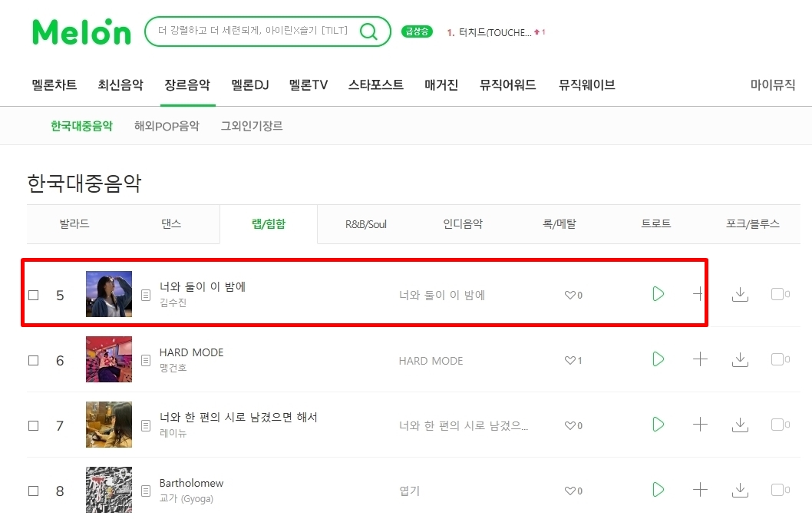Click the Melon logo
The image size is (812, 519).
(x=81, y=31)
